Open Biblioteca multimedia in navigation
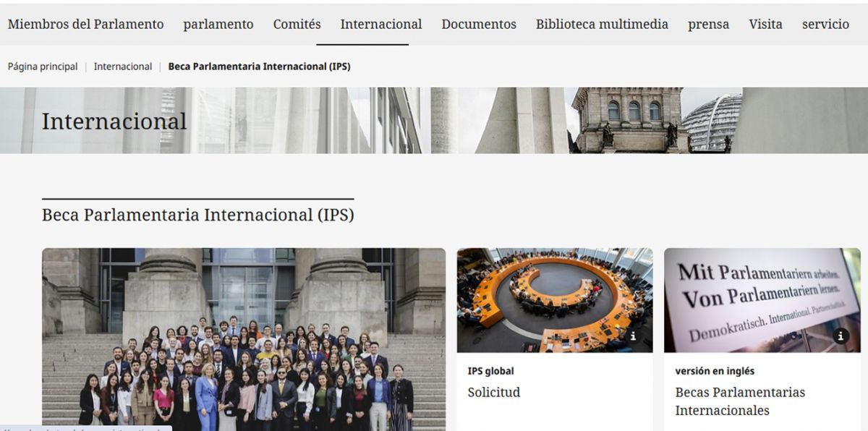The width and height of the screenshot is (868, 431). (602, 24)
